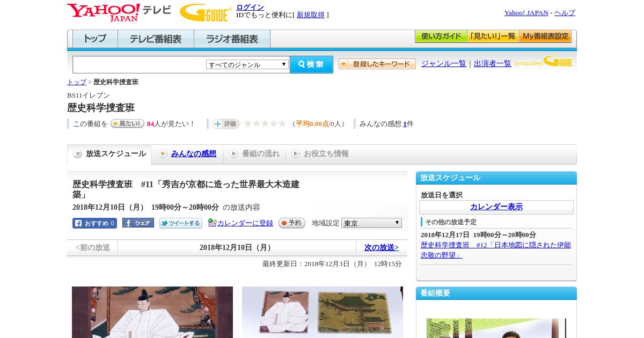Open the ラジオ番組表 tab
The width and height of the screenshot is (644, 338).
click(232, 39)
